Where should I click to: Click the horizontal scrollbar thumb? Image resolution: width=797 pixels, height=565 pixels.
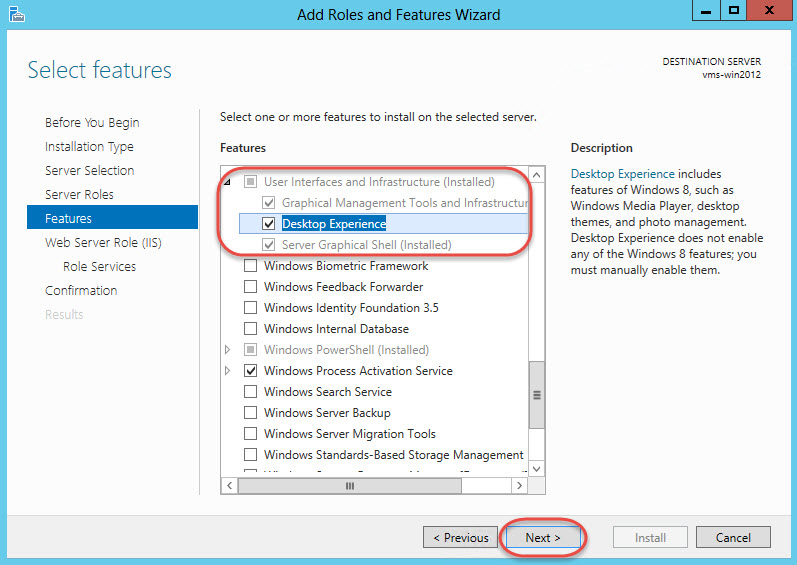tap(350, 486)
